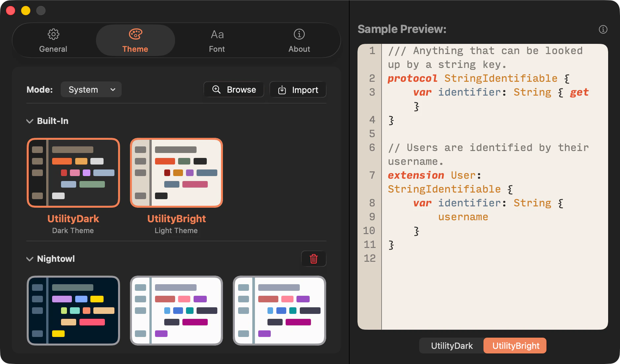Switch preview to UtilityDark
The height and width of the screenshot is (364, 620).
(x=452, y=346)
